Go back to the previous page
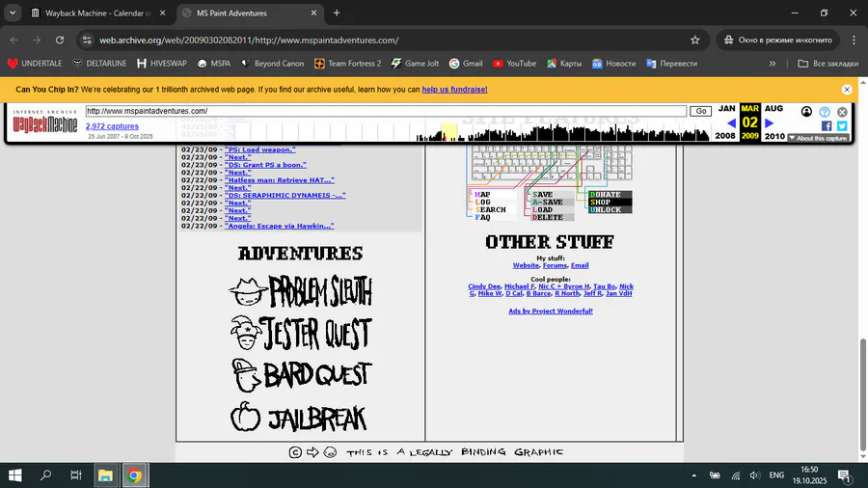The height and width of the screenshot is (488, 868). tap(14, 40)
